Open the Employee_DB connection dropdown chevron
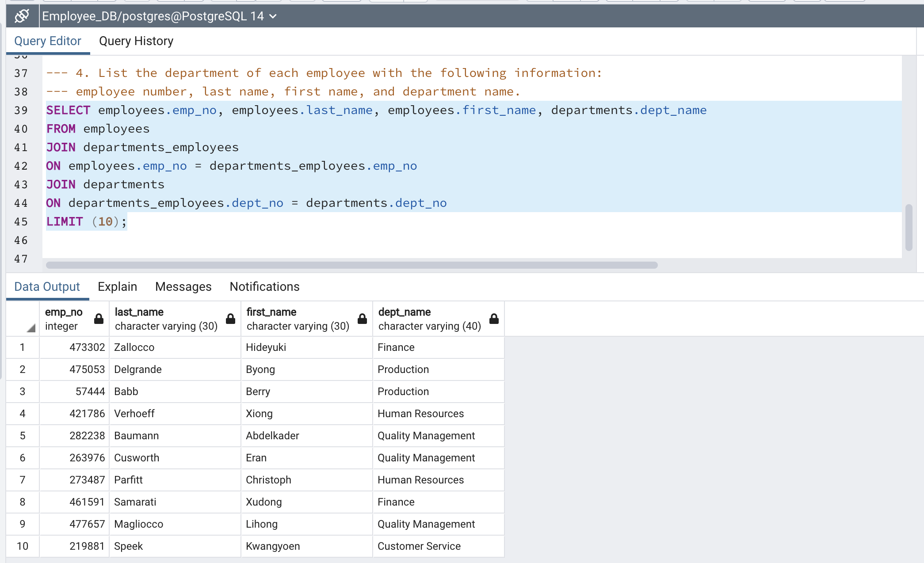The height and width of the screenshot is (563, 924). point(273,16)
